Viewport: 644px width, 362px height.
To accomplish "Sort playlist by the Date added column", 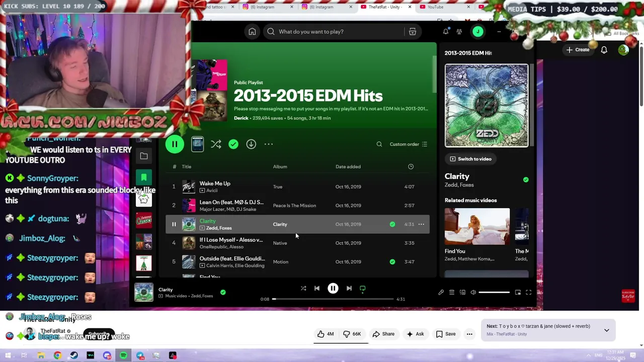I will (348, 166).
